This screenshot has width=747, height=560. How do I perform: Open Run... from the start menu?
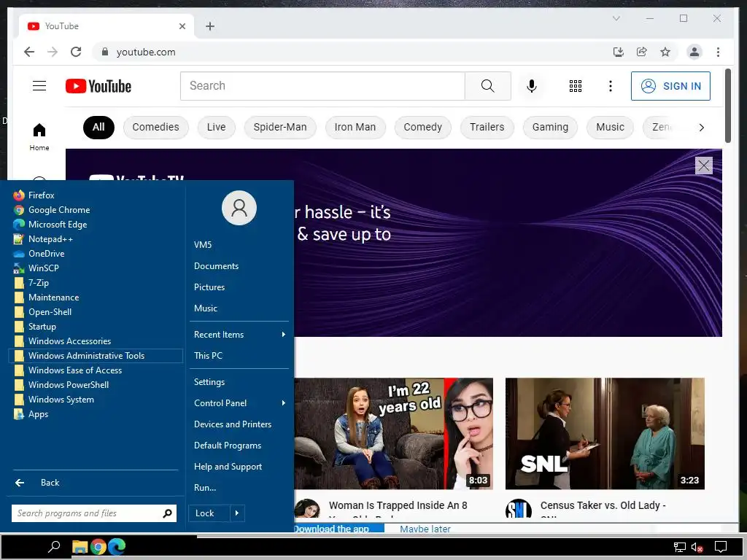pyautogui.click(x=239, y=488)
